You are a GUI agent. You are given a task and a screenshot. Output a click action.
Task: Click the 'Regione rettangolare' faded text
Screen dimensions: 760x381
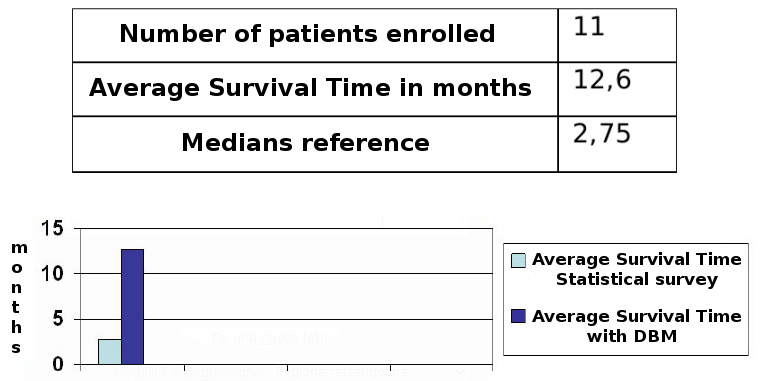click(x=342, y=372)
